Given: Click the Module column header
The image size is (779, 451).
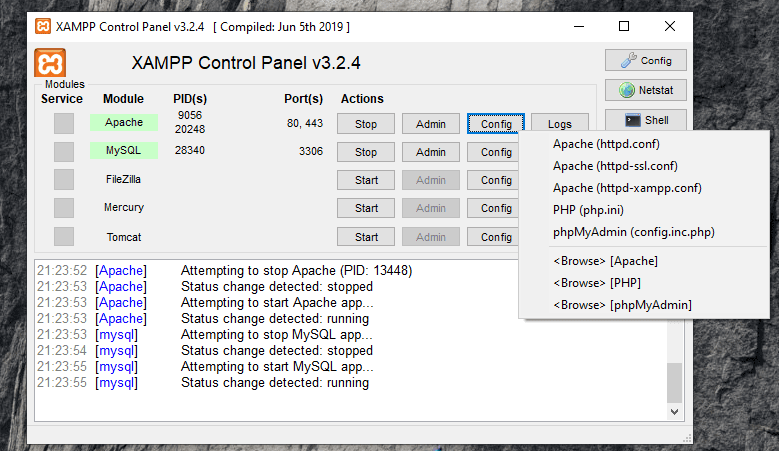Looking at the screenshot, I should coord(123,99).
